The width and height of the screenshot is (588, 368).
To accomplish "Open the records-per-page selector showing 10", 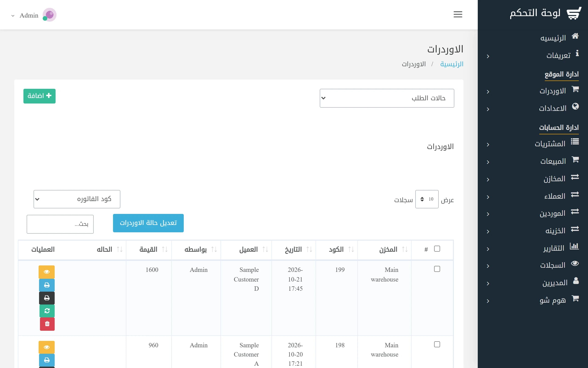I will (427, 199).
